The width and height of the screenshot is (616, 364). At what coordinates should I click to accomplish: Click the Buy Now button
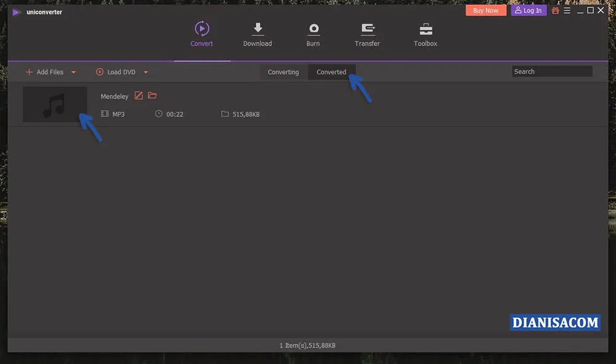pyautogui.click(x=485, y=10)
